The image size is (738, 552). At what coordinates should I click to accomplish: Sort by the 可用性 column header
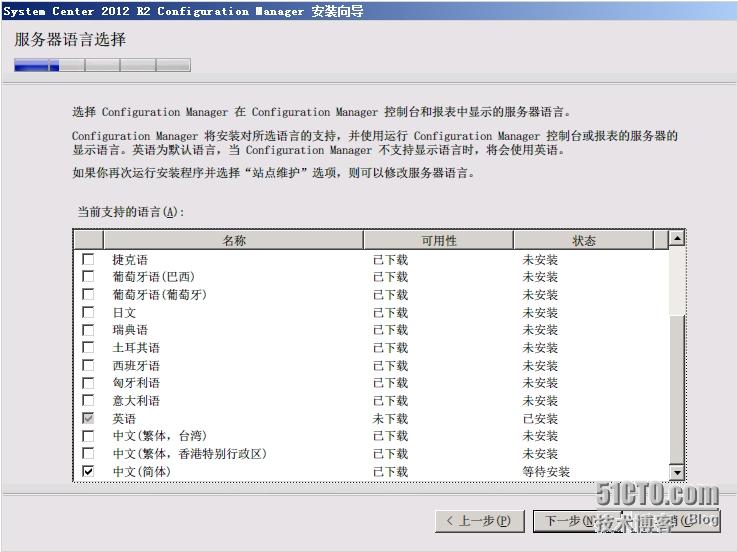438,240
